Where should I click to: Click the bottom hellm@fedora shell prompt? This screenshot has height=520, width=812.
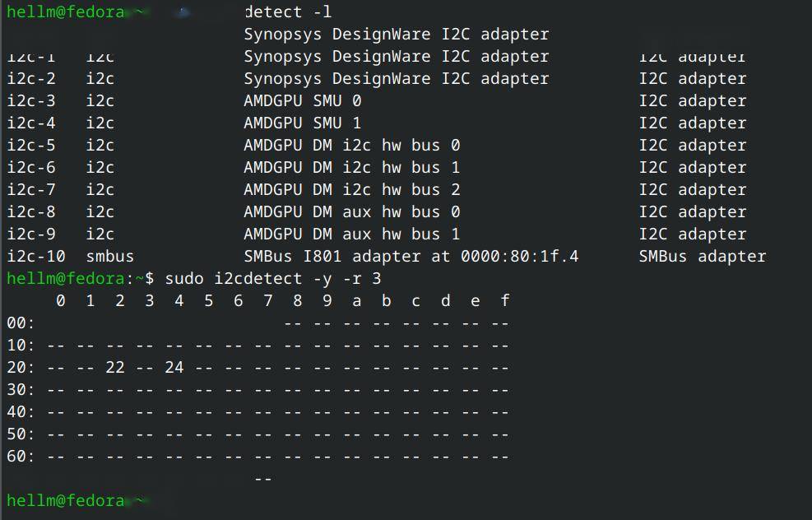(x=66, y=500)
